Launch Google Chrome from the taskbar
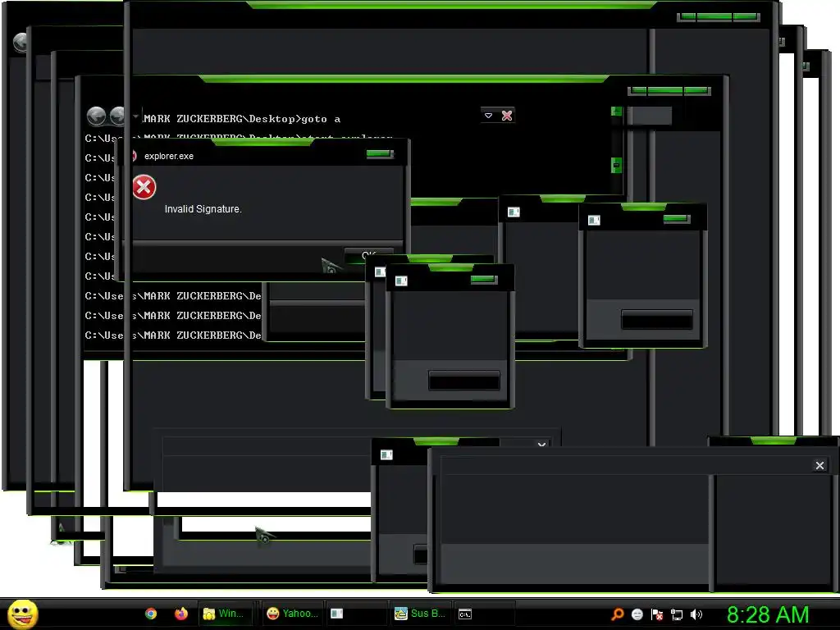The width and height of the screenshot is (840, 630). pos(151,614)
